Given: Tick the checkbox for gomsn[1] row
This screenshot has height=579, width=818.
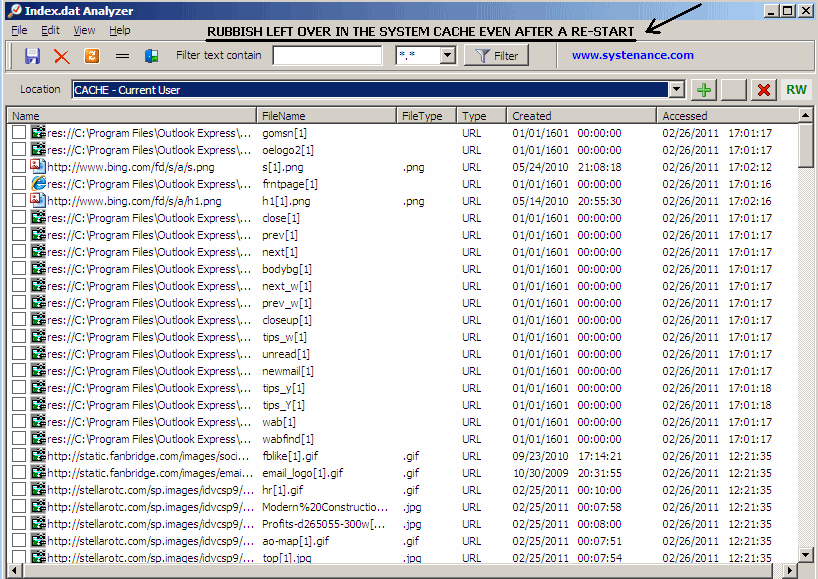Looking at the screenshot, I should (19, 133).
